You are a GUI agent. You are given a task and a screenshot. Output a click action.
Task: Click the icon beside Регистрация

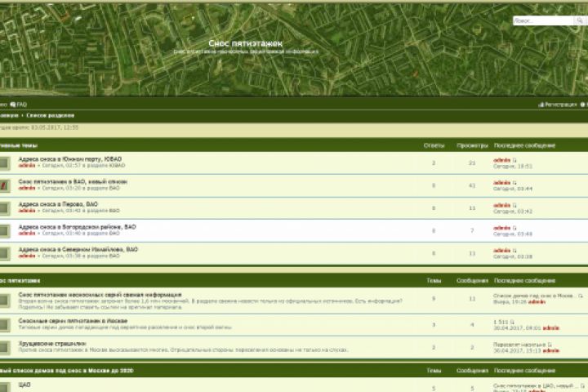541,105
